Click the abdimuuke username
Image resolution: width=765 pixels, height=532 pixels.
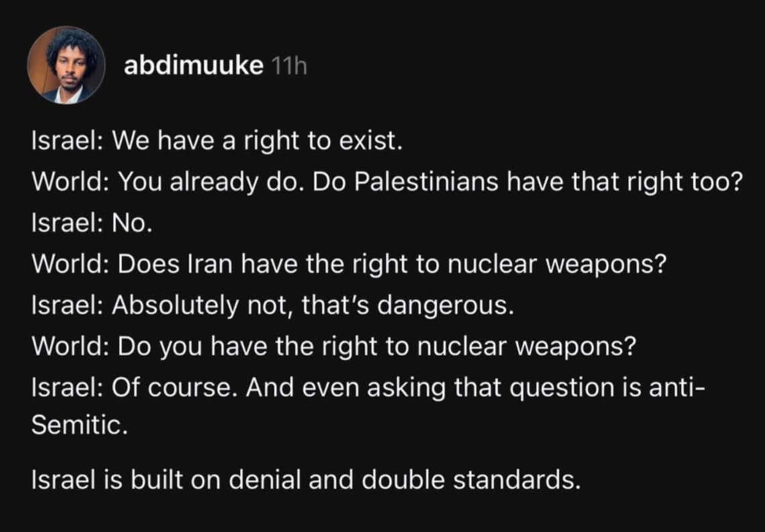coord(193,66)
